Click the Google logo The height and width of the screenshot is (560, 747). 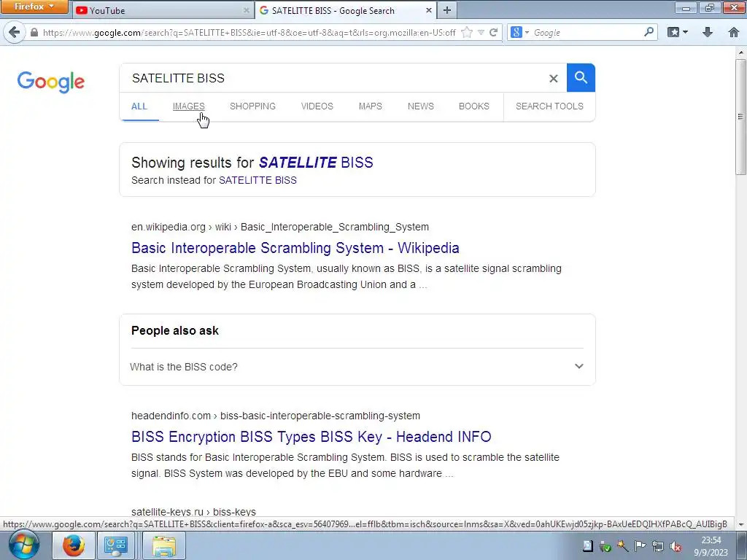point(51,82)
